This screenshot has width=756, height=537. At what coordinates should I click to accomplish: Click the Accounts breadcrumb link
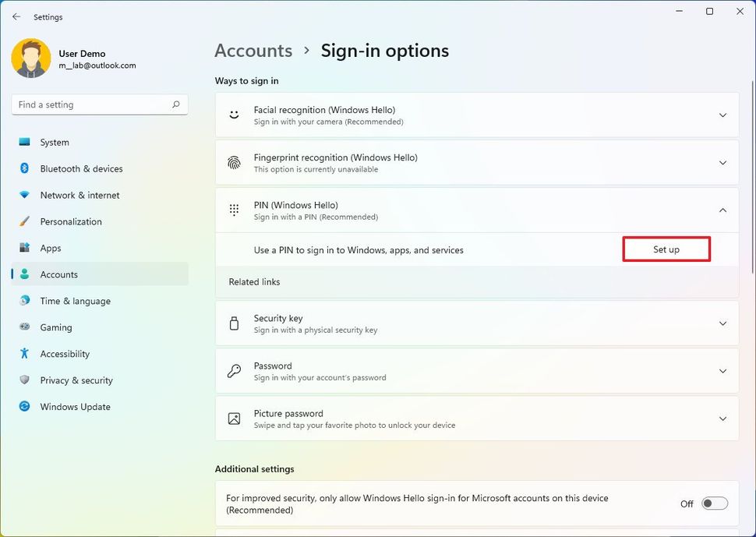pos(253,50)
